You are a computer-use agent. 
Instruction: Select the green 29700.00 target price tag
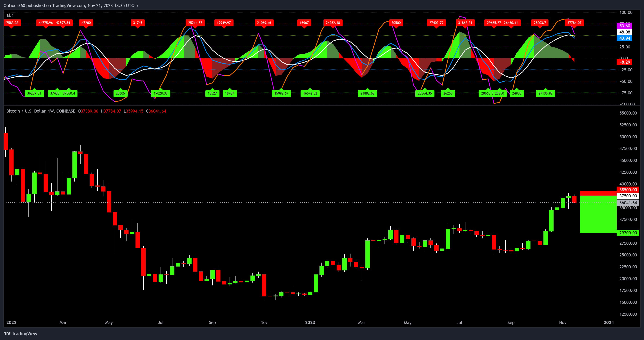point(628,233)
